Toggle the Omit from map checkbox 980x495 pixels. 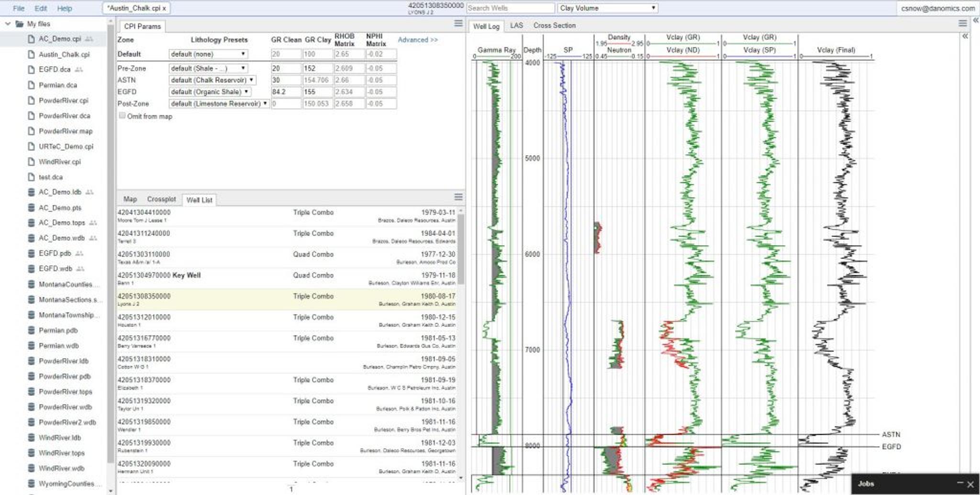[x=122, y=116]
